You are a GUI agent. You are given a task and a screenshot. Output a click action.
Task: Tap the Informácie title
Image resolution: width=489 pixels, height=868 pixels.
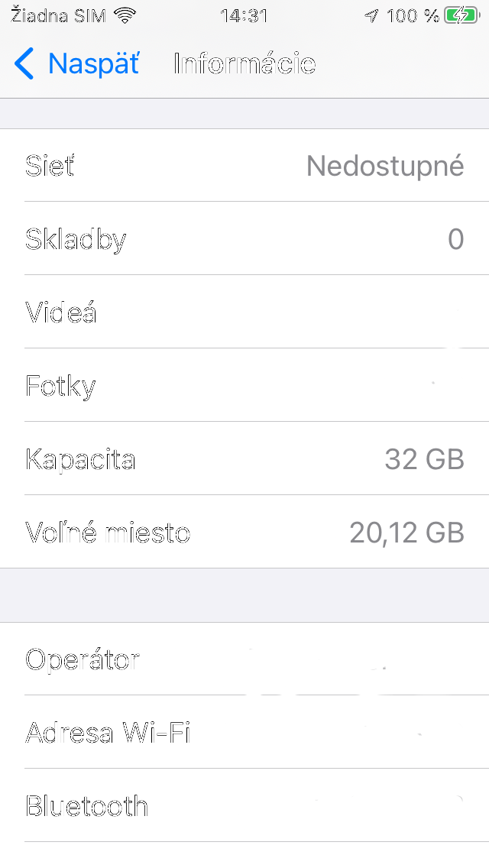tap(244, 64)
